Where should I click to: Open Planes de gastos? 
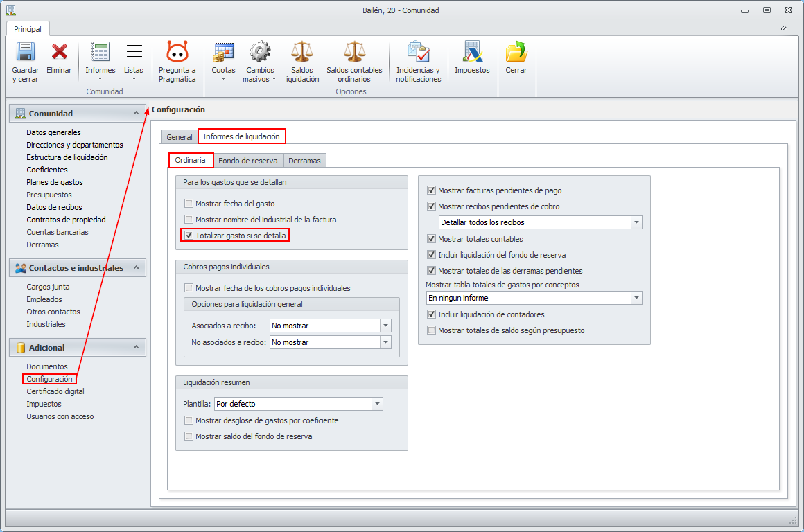(55, 182)
